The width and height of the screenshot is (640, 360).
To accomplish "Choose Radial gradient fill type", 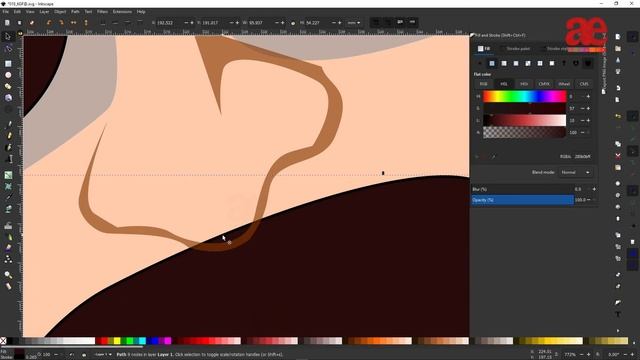I will 516,63.
